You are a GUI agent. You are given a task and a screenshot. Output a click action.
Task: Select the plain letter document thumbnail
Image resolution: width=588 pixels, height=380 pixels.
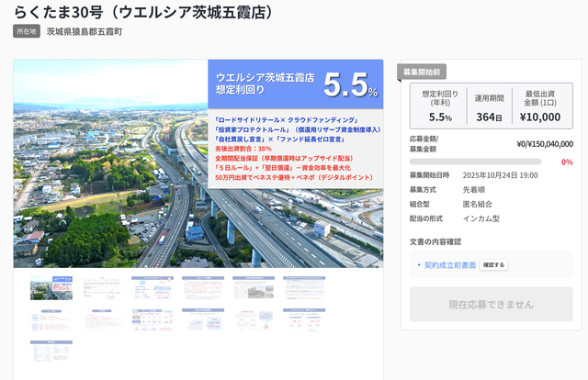click(x=102, y=288)
